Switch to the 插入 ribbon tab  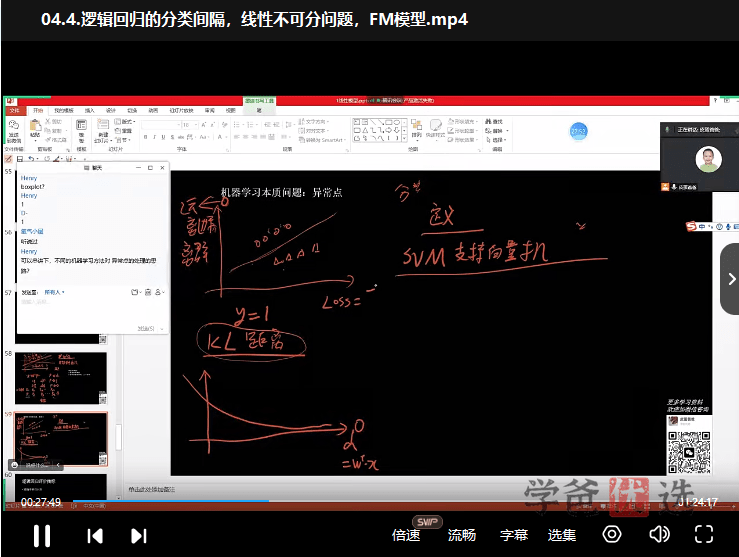pyautogui.click(x=89, y=110)
